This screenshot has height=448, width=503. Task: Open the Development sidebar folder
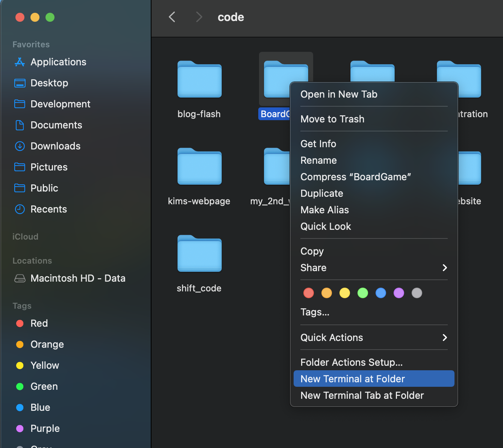(60, 104)
